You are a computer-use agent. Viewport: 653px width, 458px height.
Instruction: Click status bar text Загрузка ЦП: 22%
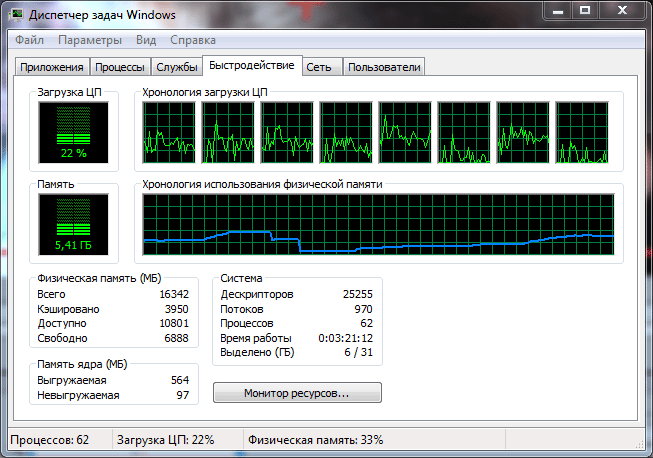(165, 440)
